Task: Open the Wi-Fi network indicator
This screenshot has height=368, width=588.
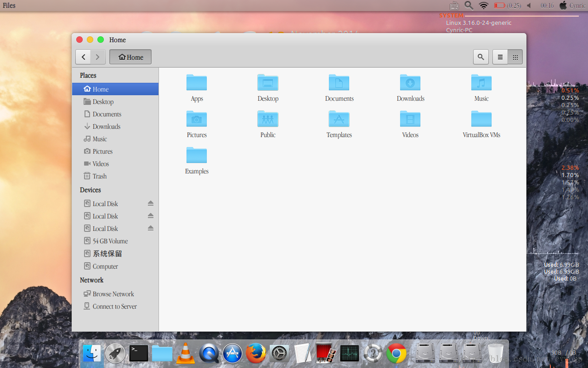Action: (483, 6)
